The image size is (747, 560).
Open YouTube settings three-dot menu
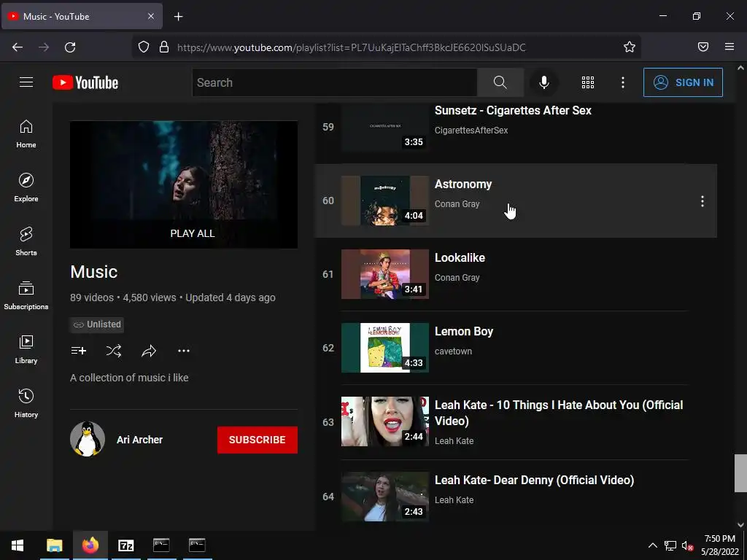click(623, 82)
